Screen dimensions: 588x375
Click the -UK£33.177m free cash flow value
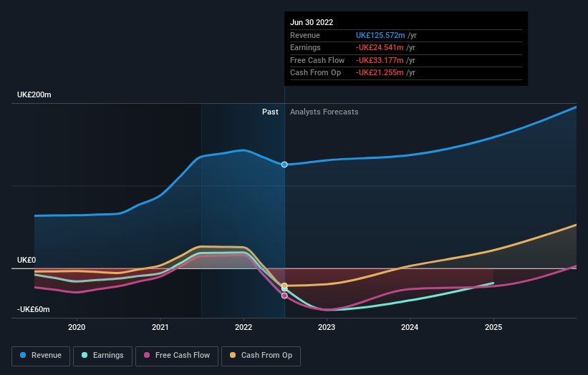click(x=380, y=60)
